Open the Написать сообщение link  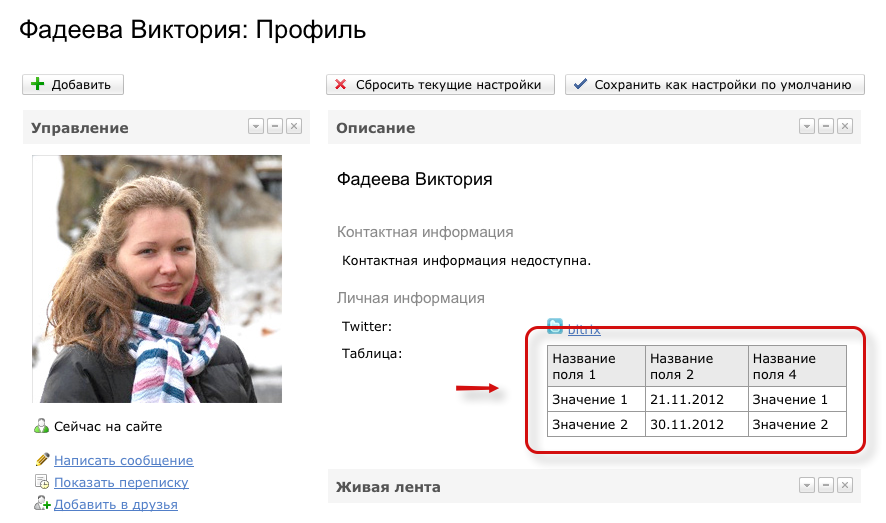tap(123, 461)
